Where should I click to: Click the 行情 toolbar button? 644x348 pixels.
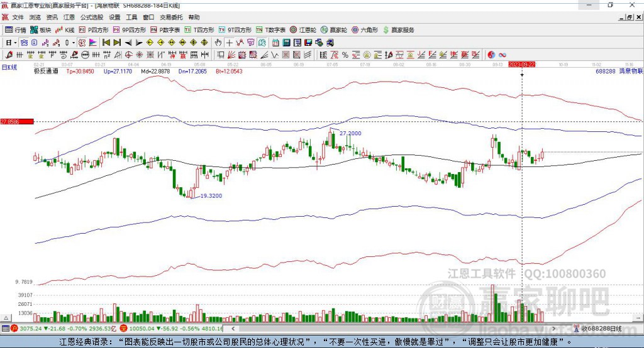[16, 30]
